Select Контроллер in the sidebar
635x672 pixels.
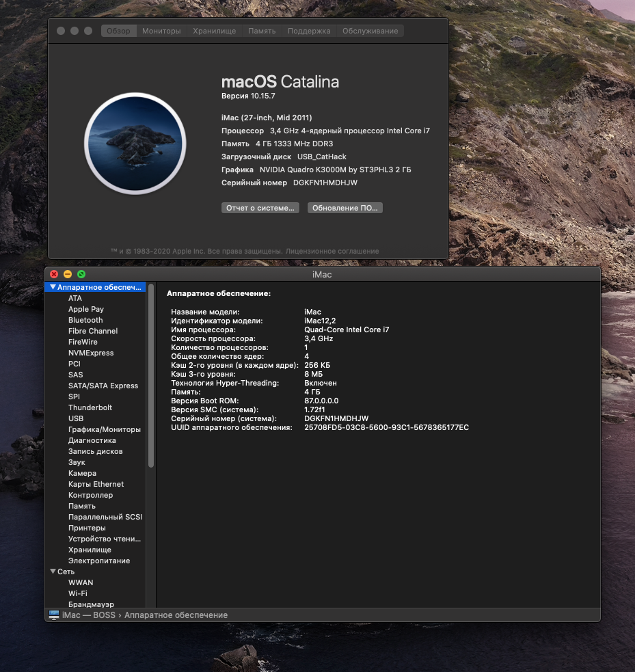pyautogui.click(x=90, y=495)
